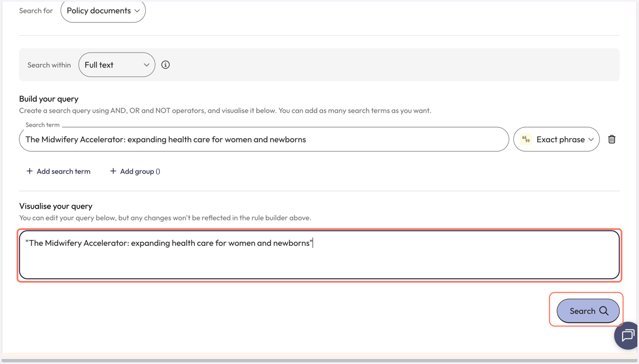
Task: Open the Full text search-within dropdown
Action: (117, 65)
